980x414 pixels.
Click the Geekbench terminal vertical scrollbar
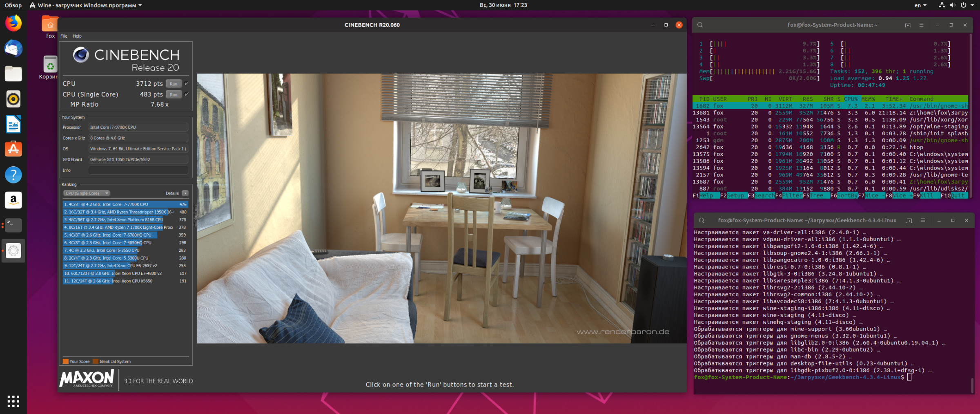972,385
